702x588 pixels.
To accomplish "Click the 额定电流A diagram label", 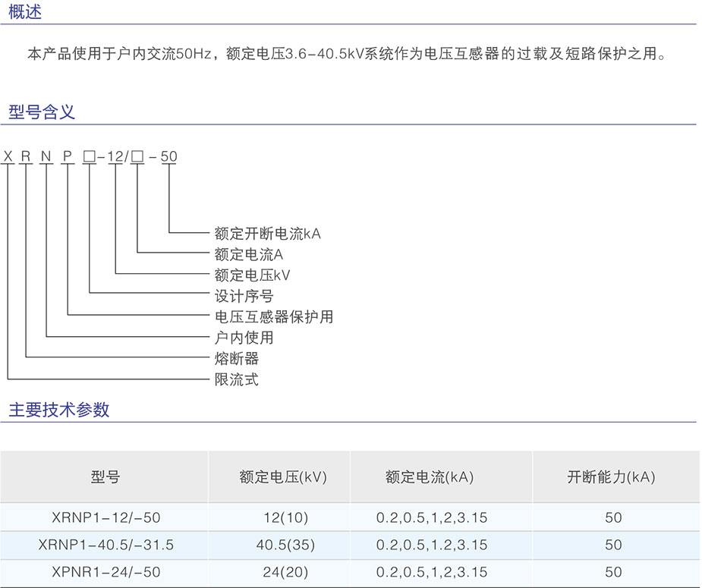I will tap(248, 255).
